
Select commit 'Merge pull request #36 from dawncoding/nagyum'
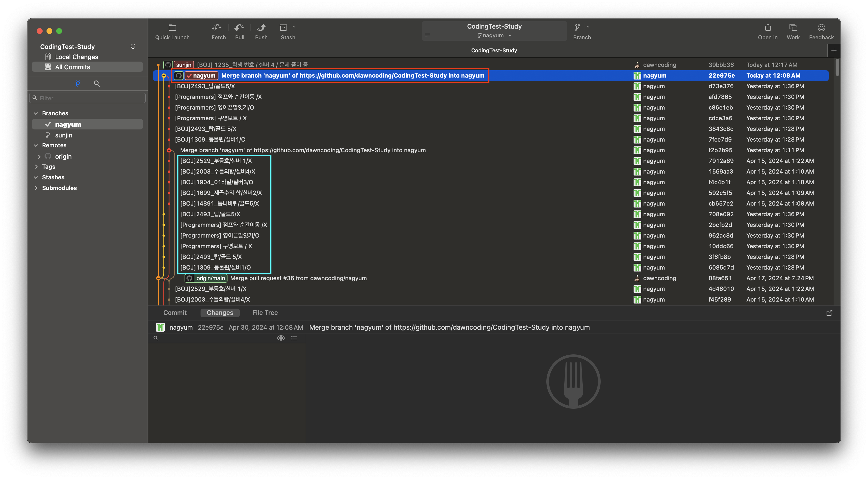tap(491, 278)
